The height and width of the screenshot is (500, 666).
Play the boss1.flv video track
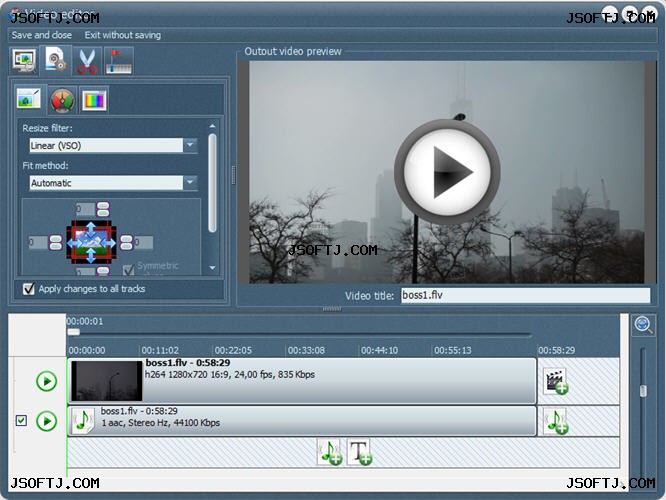click(x=46, y=381)
